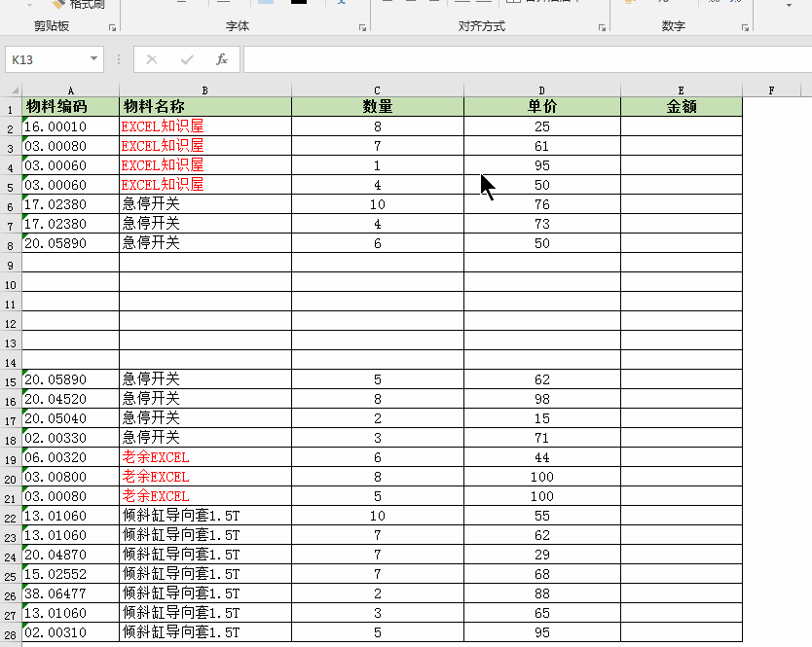812x647 pixels.
Task: Open the 数字 group dialog launcher
Action: coord(745,28)
